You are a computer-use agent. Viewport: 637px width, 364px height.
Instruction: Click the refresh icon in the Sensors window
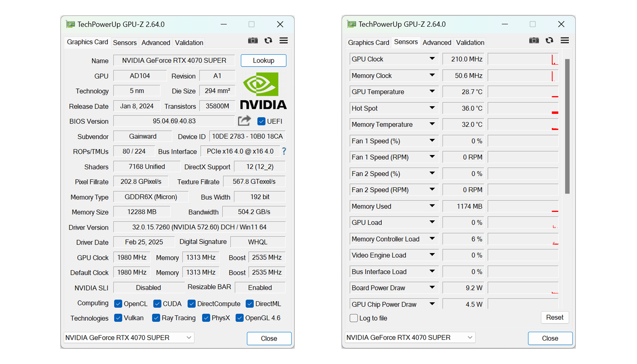(549, 40)
